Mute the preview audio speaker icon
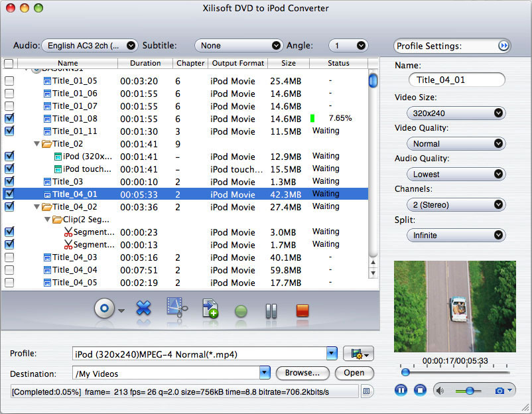Image resolution: width=532 pixels, height=414 pixels. click(440, 389)
